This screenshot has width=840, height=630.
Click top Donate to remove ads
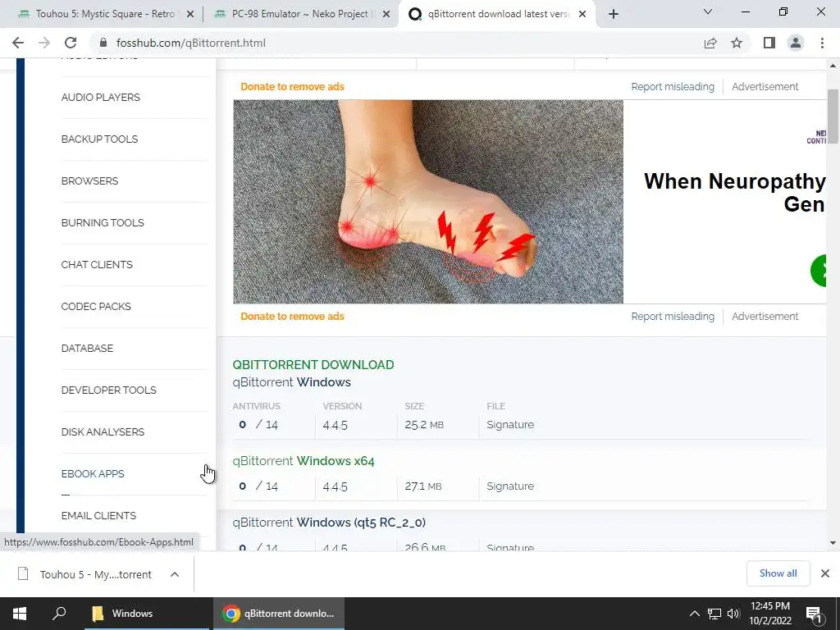tap(293, 87)
